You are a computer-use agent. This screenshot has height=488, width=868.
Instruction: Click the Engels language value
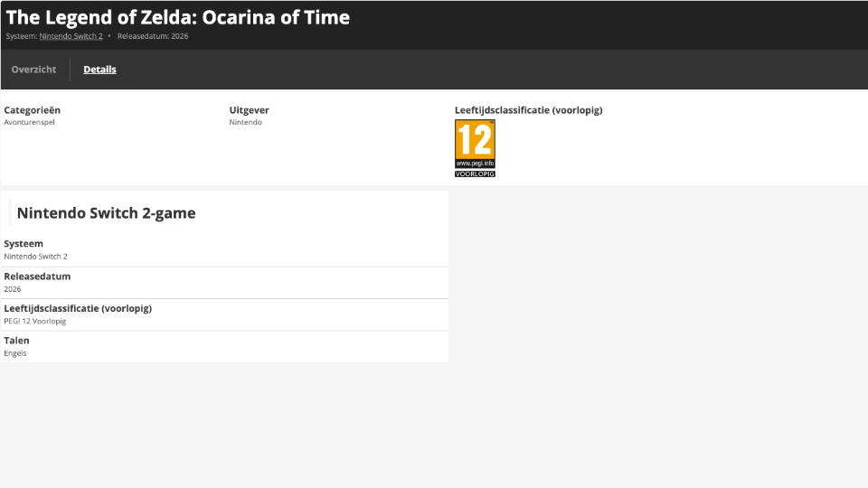coord(15,353)
